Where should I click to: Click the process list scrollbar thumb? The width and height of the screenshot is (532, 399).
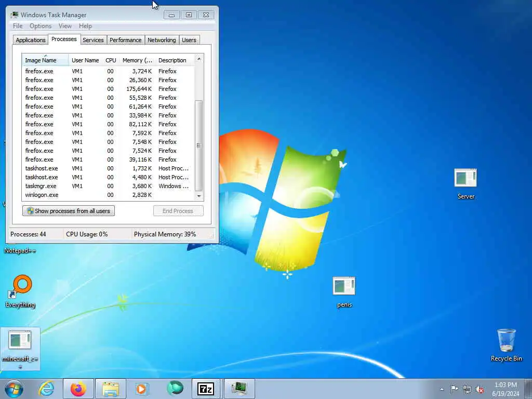click(199, 145)
